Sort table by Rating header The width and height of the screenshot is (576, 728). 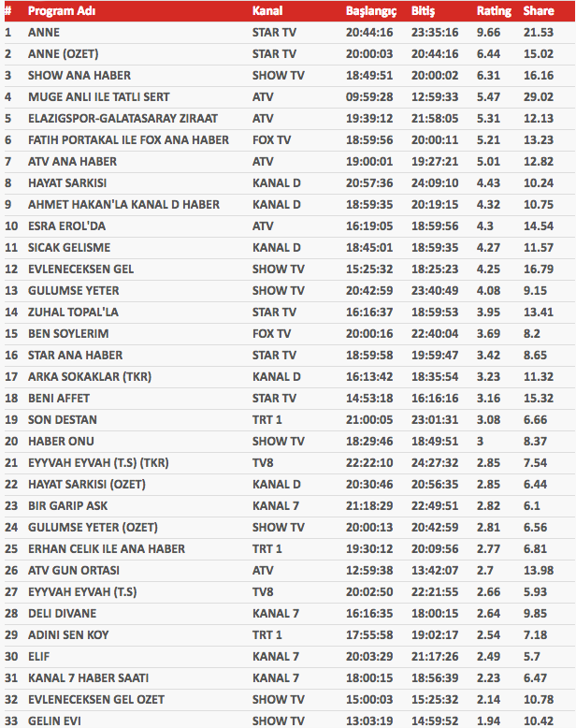494,11
